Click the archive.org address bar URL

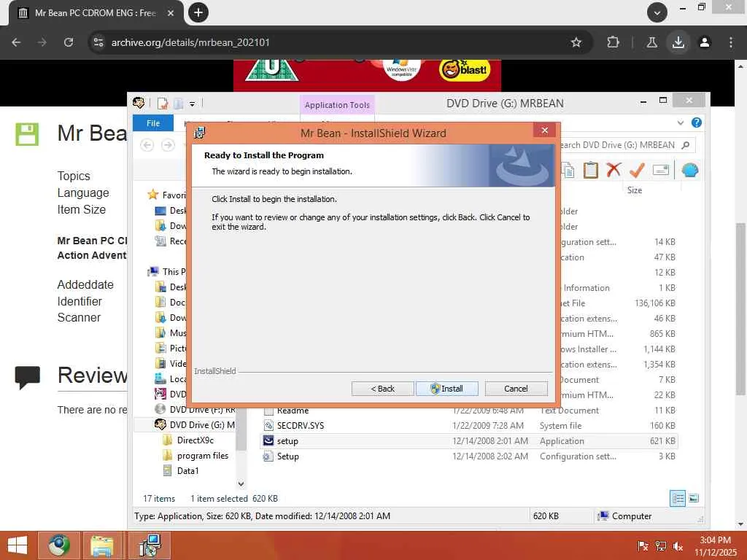pos(190,42)
